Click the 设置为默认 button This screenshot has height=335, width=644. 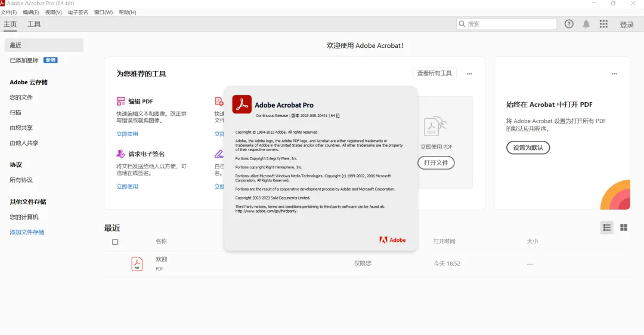point(528,147)
